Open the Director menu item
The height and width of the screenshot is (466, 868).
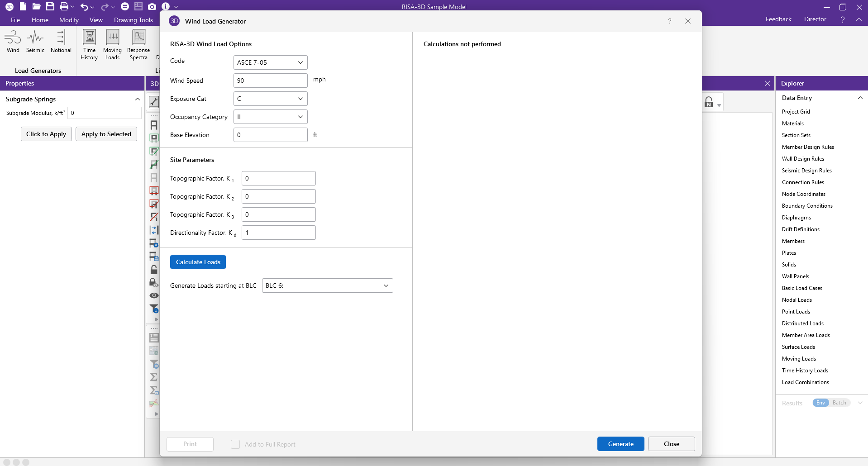[815, 19]
